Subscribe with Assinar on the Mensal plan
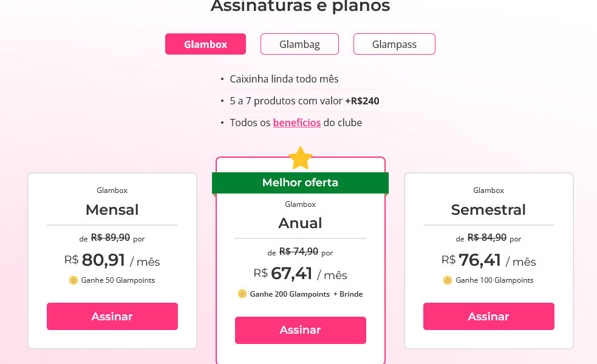Screen dimensions: 597x364 [x=112, y=316]
